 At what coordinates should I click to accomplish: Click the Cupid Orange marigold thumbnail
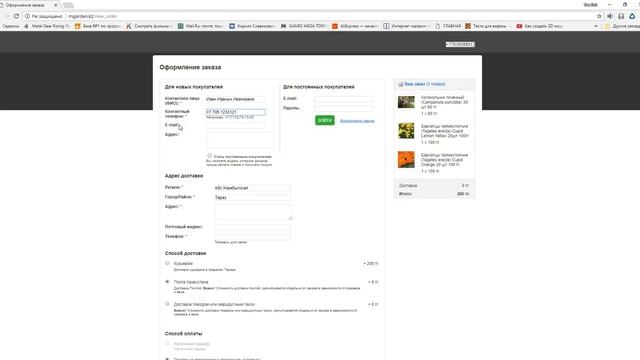pos(406,160)
